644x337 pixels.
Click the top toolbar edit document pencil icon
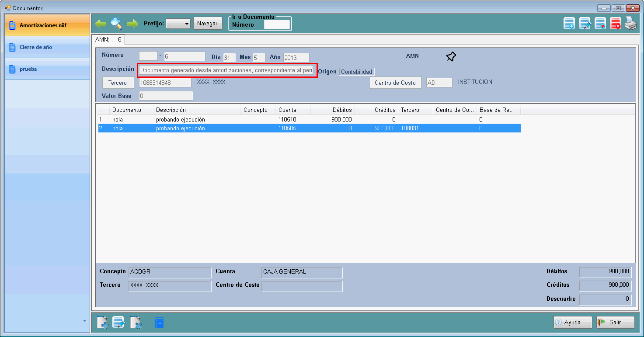pos(585,24)
